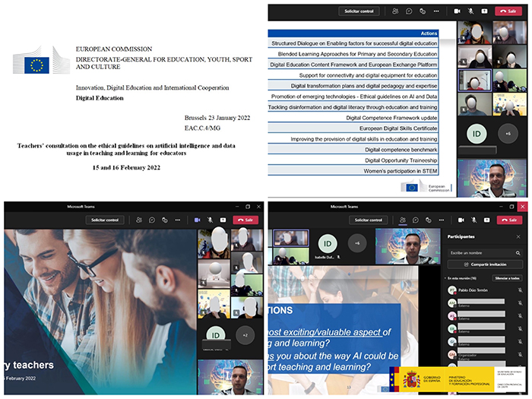This screenshot has height=399, width=532.
Task: Click the 'Actions' table header
Action: [353, 33]
